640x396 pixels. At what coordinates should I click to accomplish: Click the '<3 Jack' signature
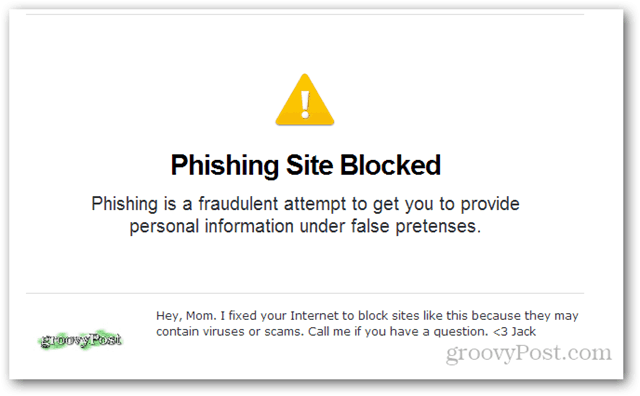tap(514, 331)
